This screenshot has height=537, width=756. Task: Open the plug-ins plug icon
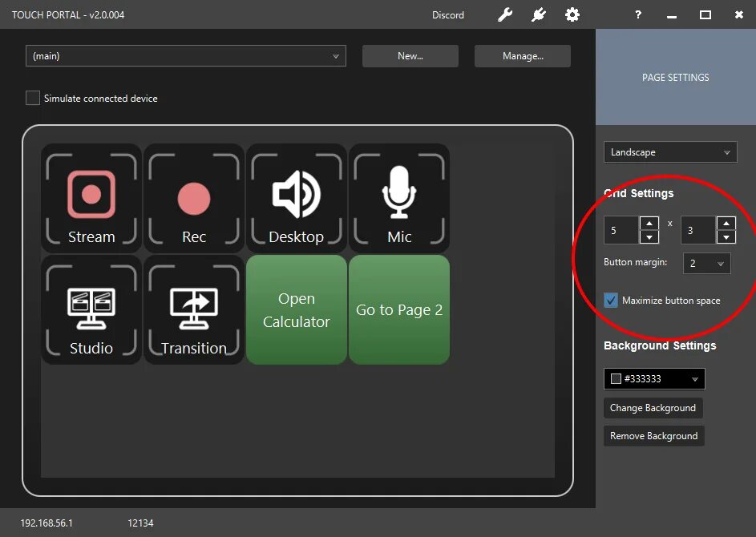[539, 15]
